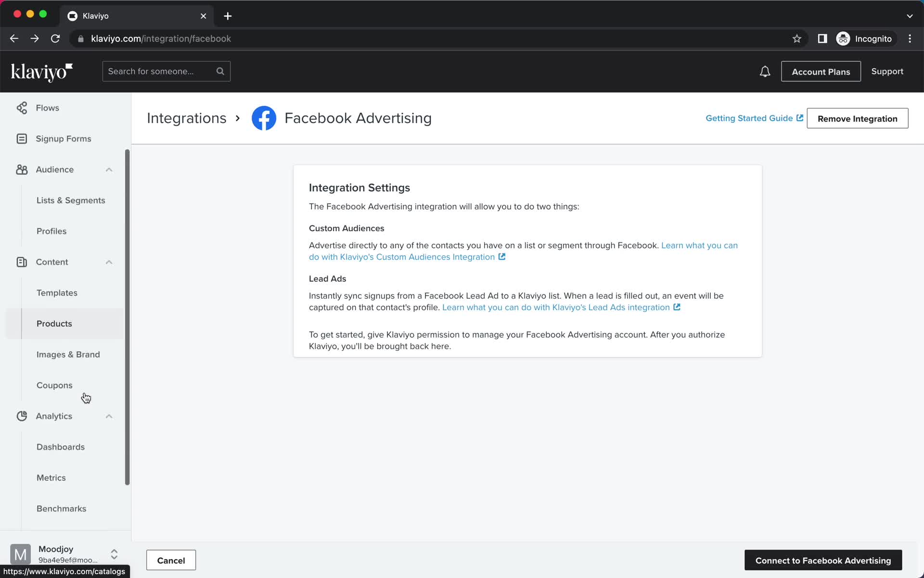The height and width of the screenshot is (578, 924).
Task: Click the Klaviyo logo in the header
Action: [42, 72]
